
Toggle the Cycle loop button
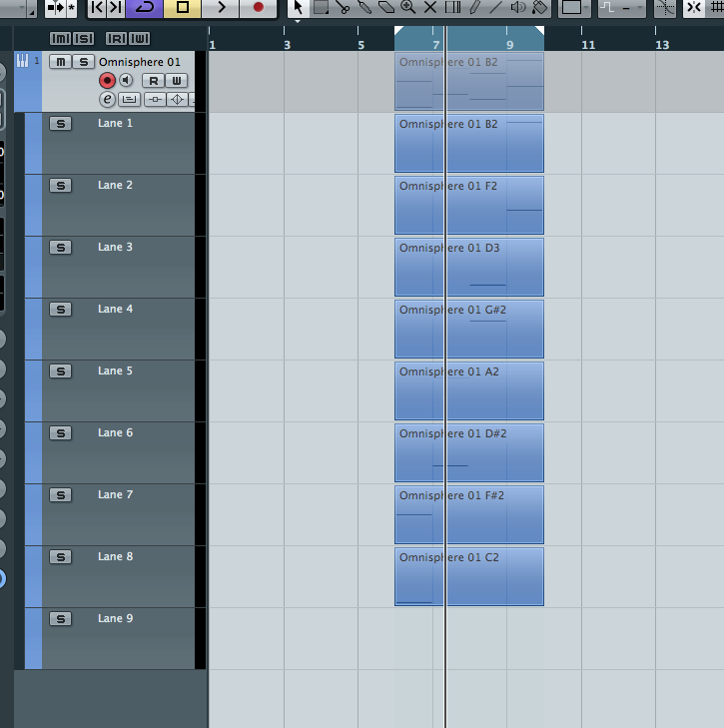click(145, 8)
